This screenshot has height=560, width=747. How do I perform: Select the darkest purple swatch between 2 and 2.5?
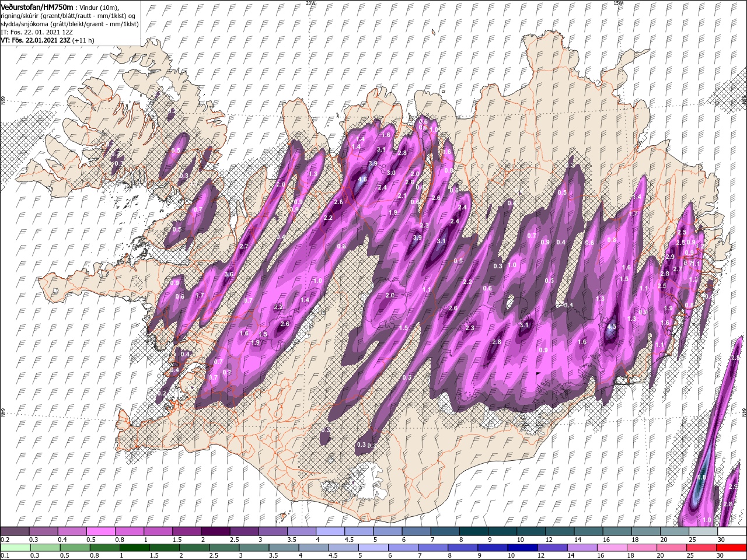[215, 531]
